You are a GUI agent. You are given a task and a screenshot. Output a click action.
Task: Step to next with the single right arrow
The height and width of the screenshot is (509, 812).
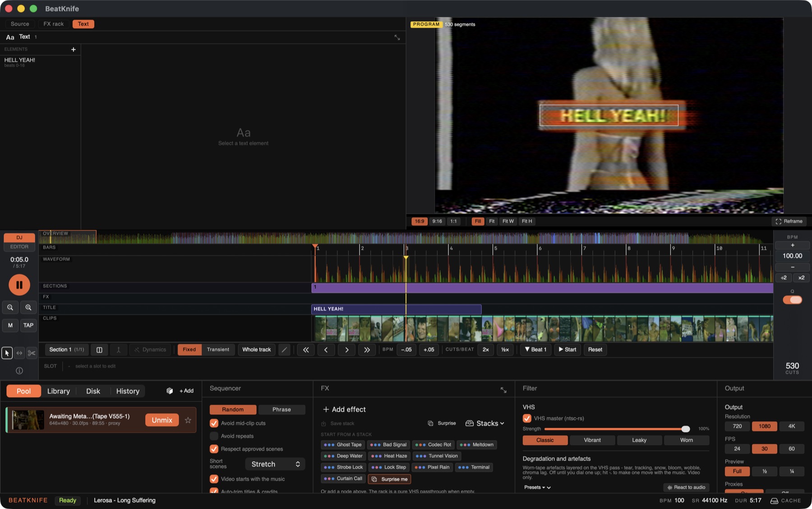pos(346,350)
